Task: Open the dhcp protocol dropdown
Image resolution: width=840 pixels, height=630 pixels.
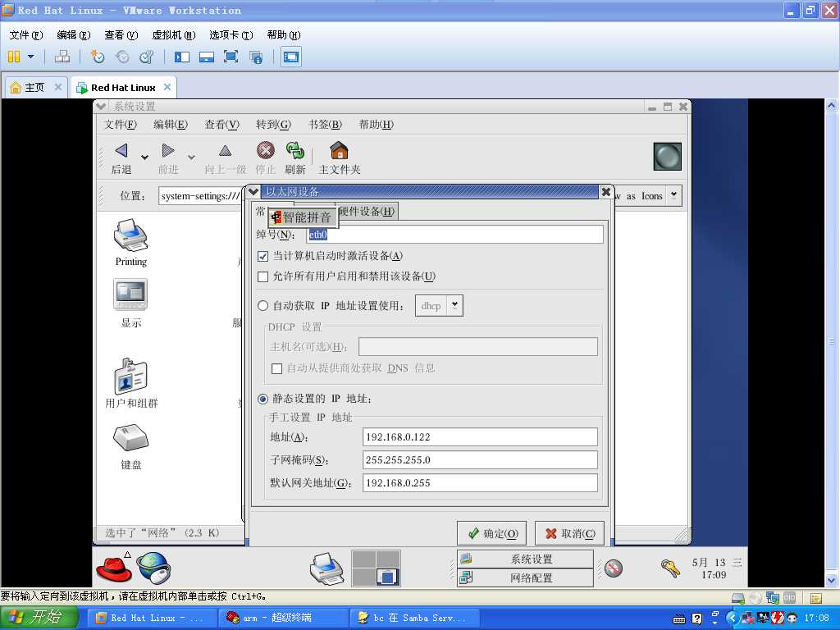Action: pos(454,305)
